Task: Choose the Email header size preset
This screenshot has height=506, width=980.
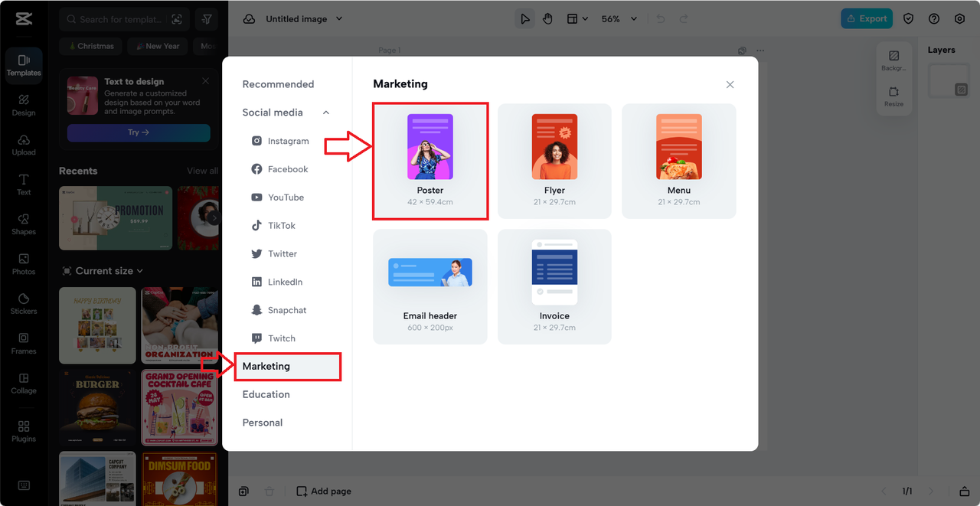Action: pyautogui.click(x=430, y=287)
